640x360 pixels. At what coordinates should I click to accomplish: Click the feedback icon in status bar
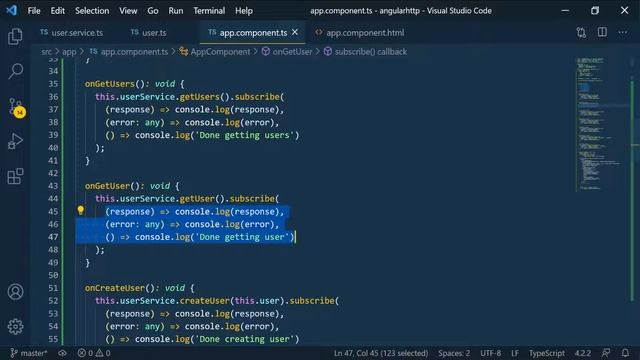[606, 353]
